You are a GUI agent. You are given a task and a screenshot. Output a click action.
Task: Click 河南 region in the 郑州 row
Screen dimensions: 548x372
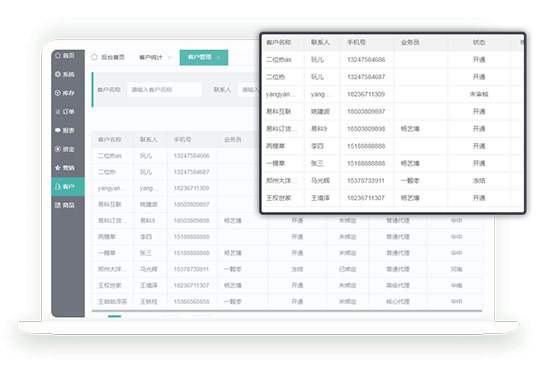point(456,269)
